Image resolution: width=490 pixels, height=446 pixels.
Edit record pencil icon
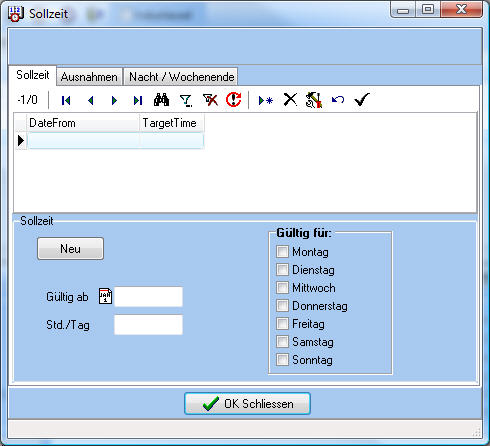[x=314, y=100]
